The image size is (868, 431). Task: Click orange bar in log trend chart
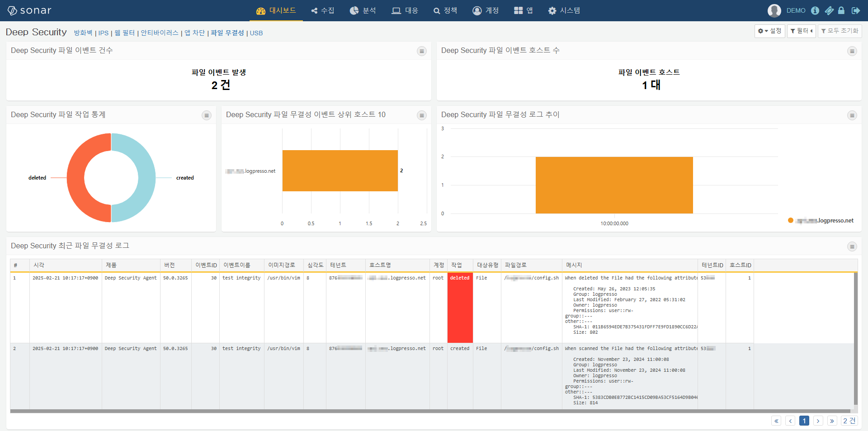[x=614, y=185]
